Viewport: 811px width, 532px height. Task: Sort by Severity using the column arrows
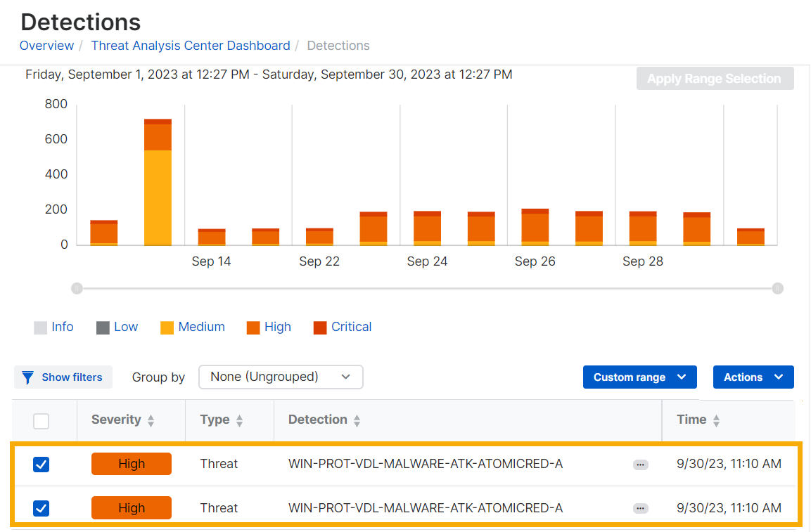coord(151,420)
